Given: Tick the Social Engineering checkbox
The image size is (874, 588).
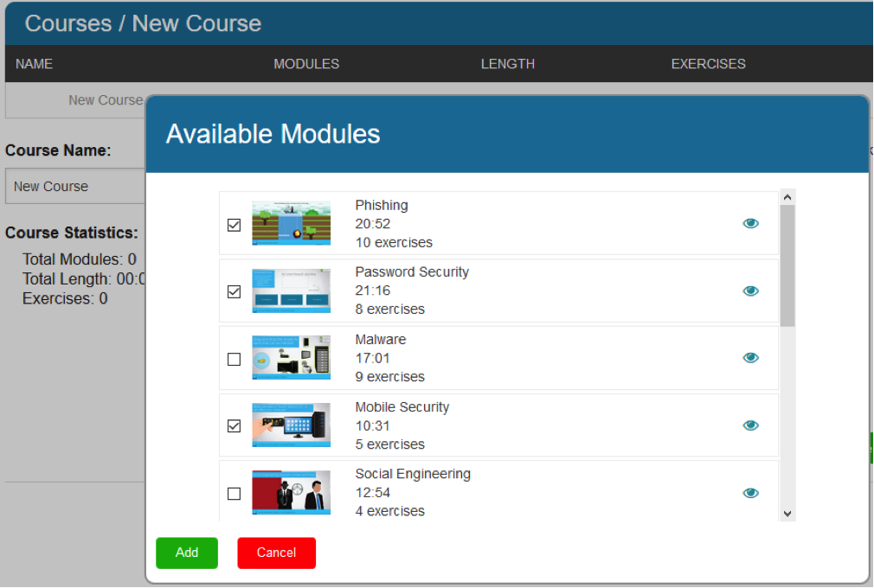Looking at the screenshot, I should tap(234, 494).
